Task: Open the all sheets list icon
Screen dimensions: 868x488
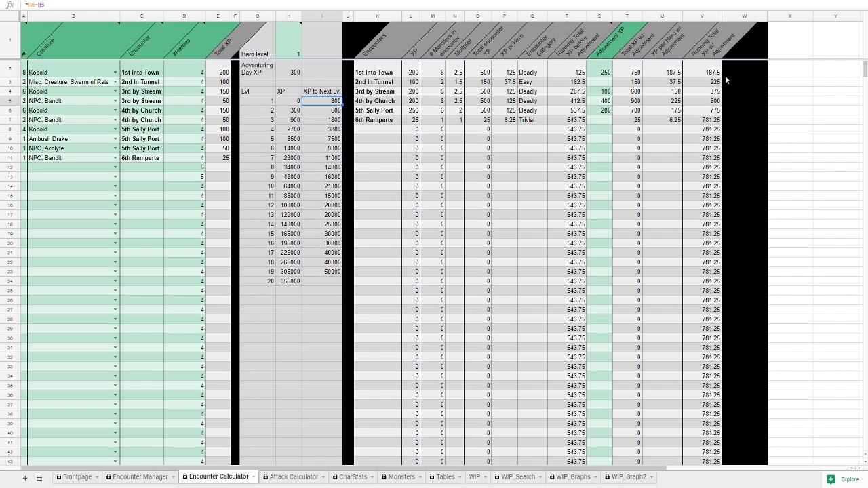Action: (39, 478)
